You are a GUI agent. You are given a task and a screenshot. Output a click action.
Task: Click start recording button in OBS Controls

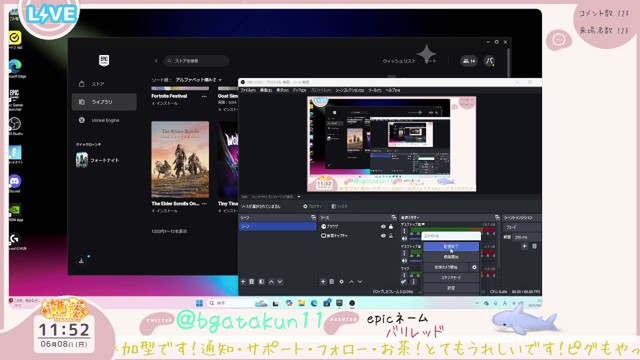point(451,257)
